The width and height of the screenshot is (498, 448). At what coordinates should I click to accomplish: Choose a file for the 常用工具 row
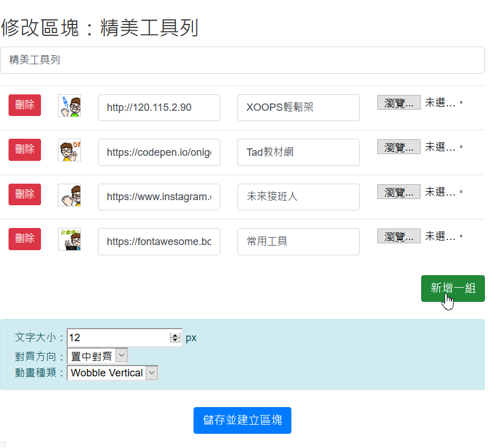pyautogui.click(x=398, y=235)
